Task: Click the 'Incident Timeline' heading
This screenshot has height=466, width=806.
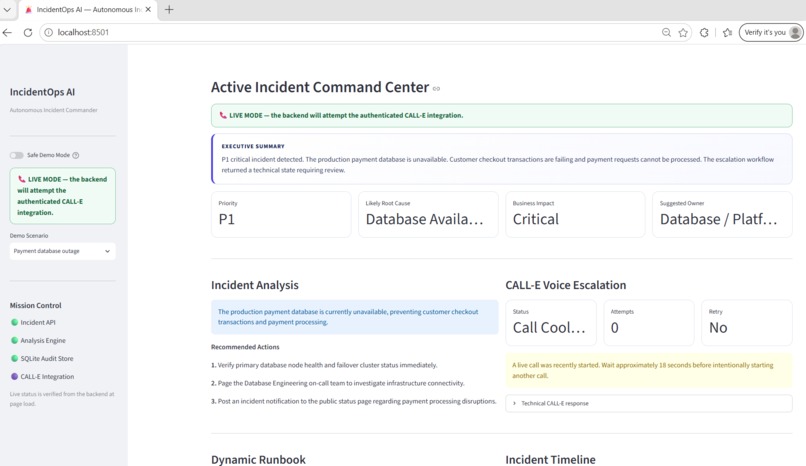Action: click(551, 459)
